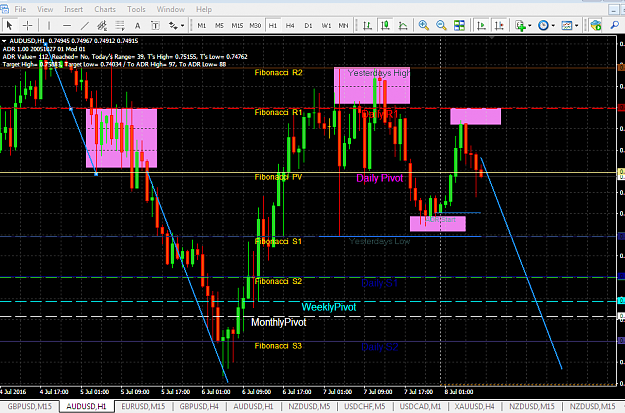This screenshot has height=413, width=625.
Task: Open the market cloud icon
Action: [x=596, y=26]
